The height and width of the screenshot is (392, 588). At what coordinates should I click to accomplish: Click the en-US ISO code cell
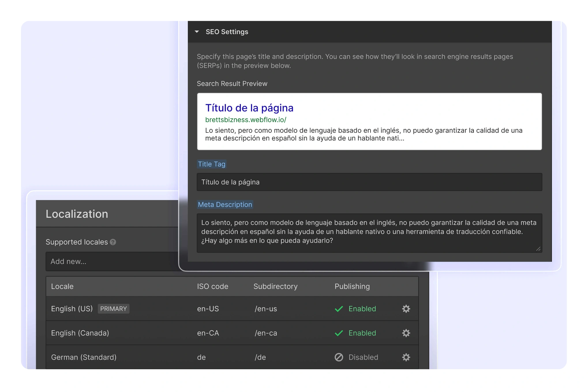[x=208, y=309]
